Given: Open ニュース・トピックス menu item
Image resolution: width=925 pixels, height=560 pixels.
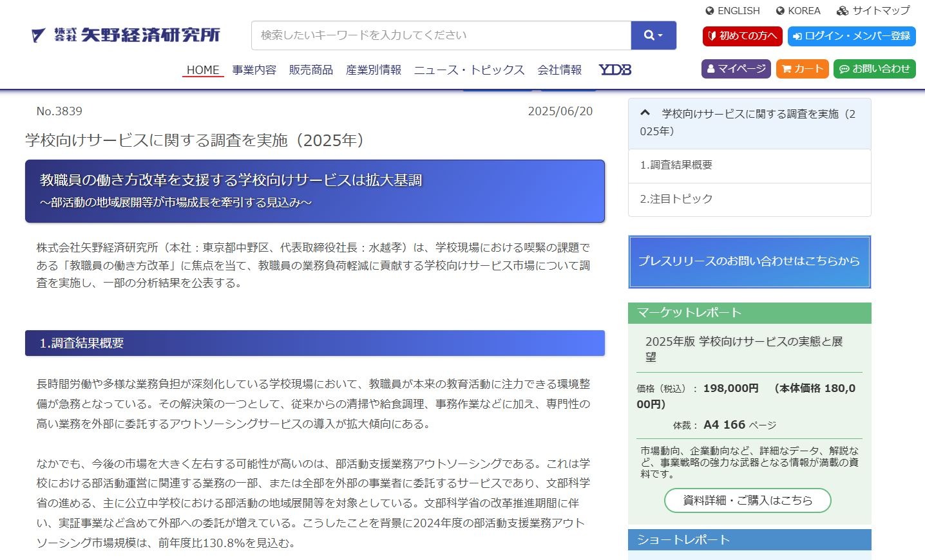Looking at the screenshot, I should pos(469,70).
